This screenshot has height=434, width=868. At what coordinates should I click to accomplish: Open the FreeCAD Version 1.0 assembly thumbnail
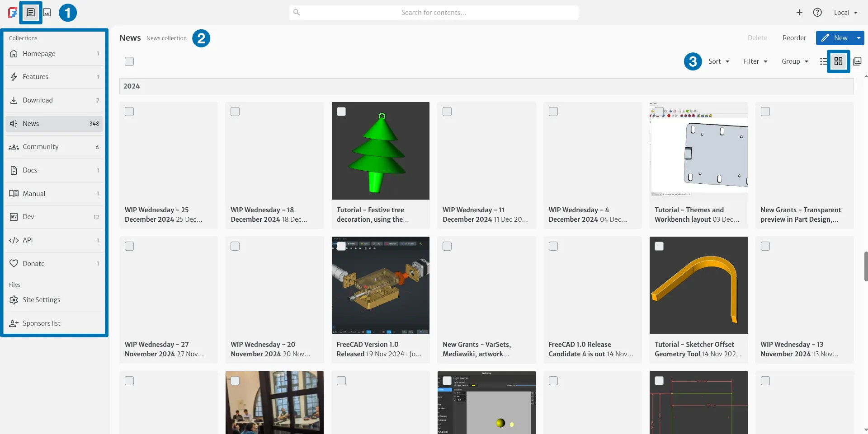(x=381, y=285)
